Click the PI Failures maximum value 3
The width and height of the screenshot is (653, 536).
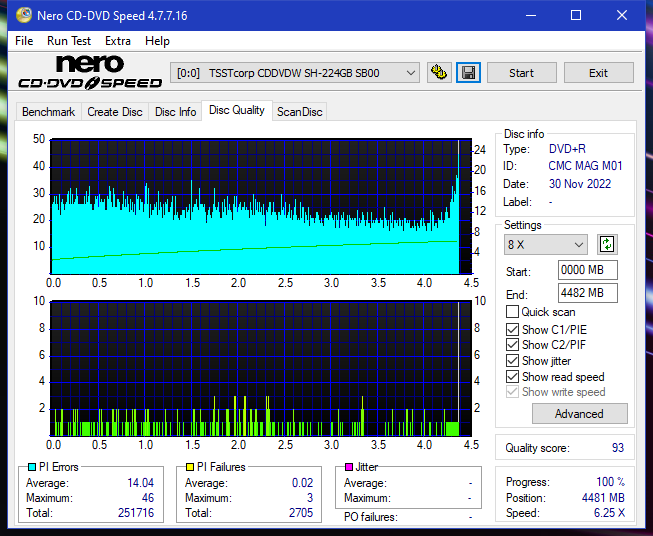[310, 498]
